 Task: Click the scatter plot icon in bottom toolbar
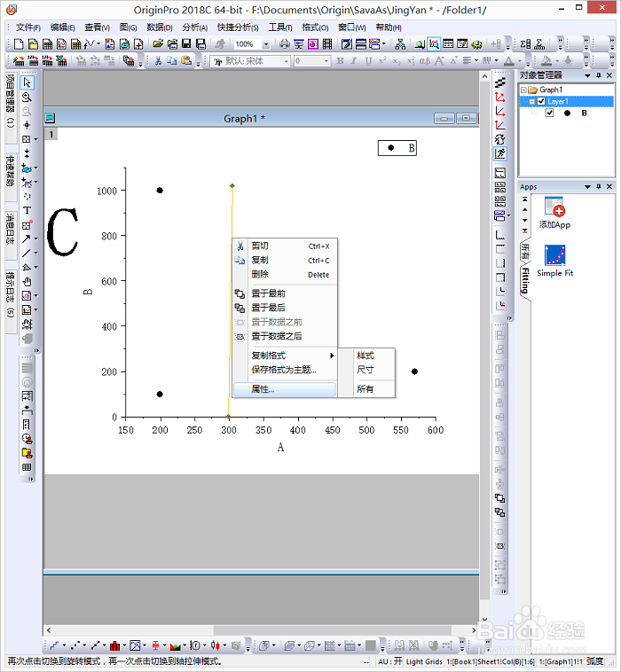[75, 645]
